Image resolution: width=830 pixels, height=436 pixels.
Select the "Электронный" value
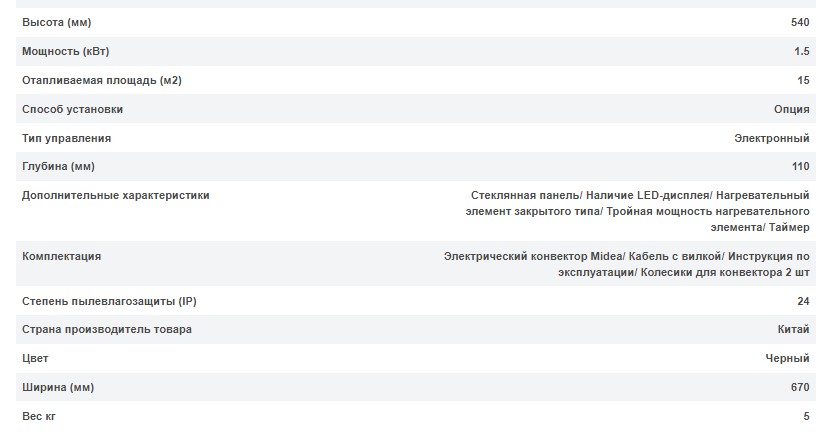coord(772,138)
